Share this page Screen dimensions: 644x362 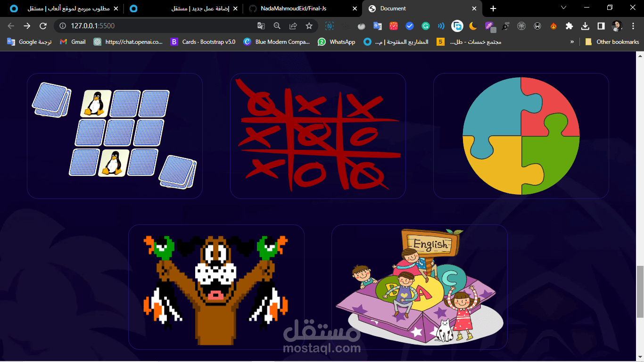click(x=293, y=26)
